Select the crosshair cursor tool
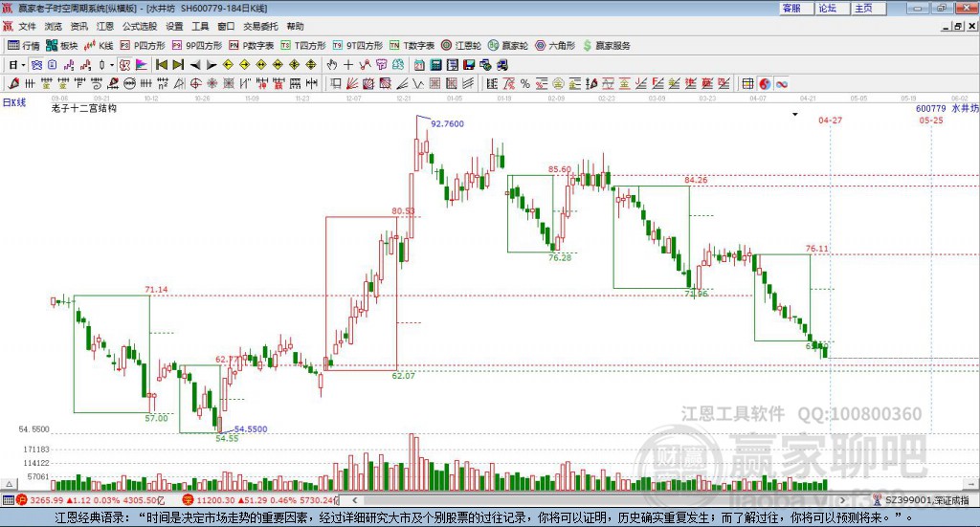Image resolution: width=980 pixels, height=527 pixels. tap(348, 65)
